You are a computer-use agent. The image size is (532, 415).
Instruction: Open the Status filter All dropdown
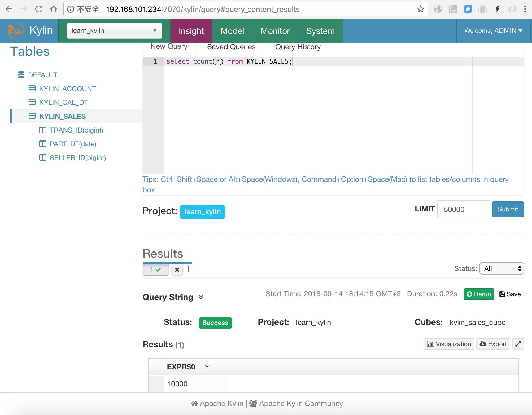coord(502,269)
